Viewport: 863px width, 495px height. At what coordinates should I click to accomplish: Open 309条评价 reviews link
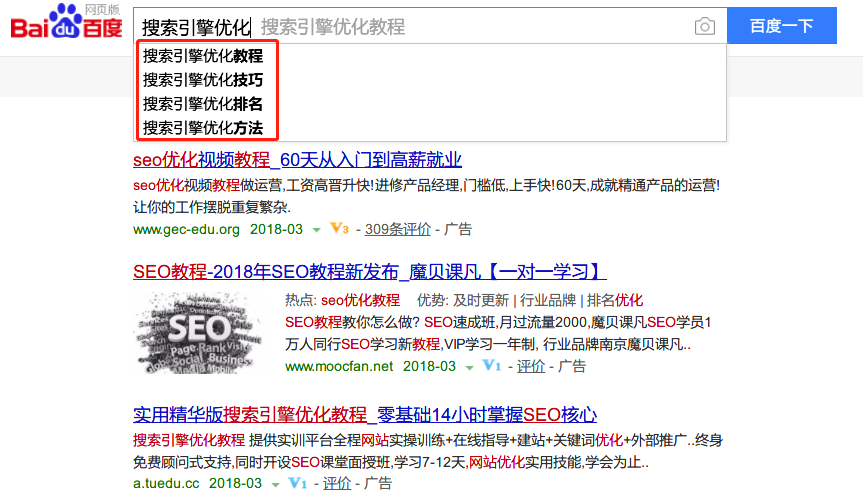(x=397, y=229)
